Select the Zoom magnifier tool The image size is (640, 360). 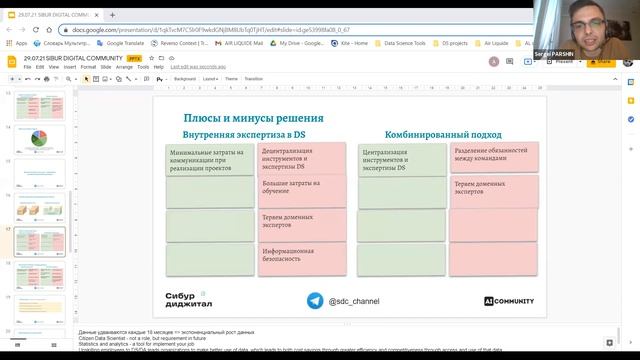pyautogui.click(x=69, y=79)
